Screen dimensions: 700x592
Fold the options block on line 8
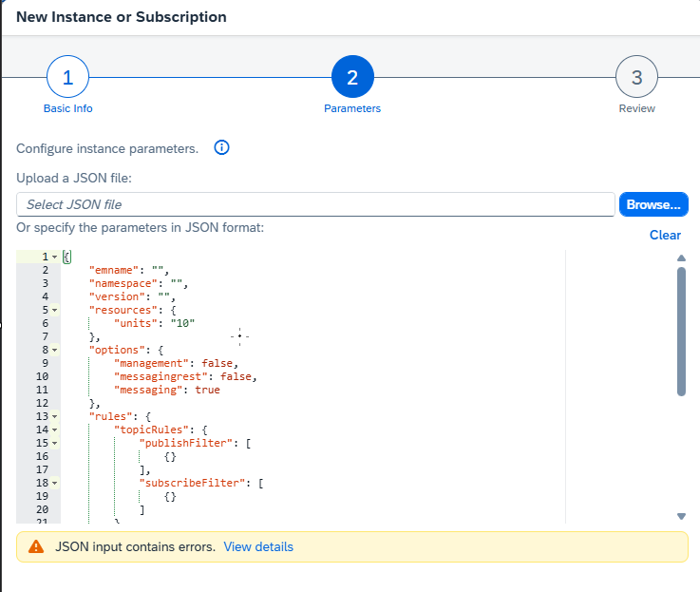coord(55,350)
